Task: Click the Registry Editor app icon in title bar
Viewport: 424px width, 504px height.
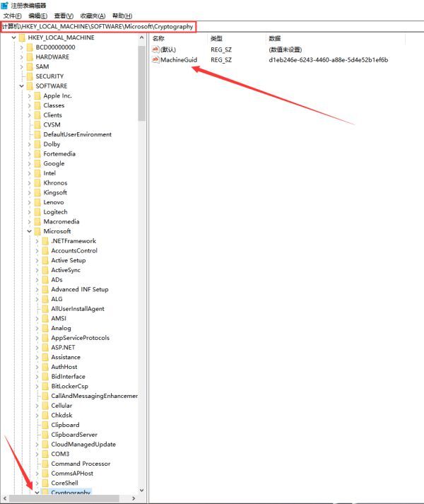Action: (x=5, y=5)
